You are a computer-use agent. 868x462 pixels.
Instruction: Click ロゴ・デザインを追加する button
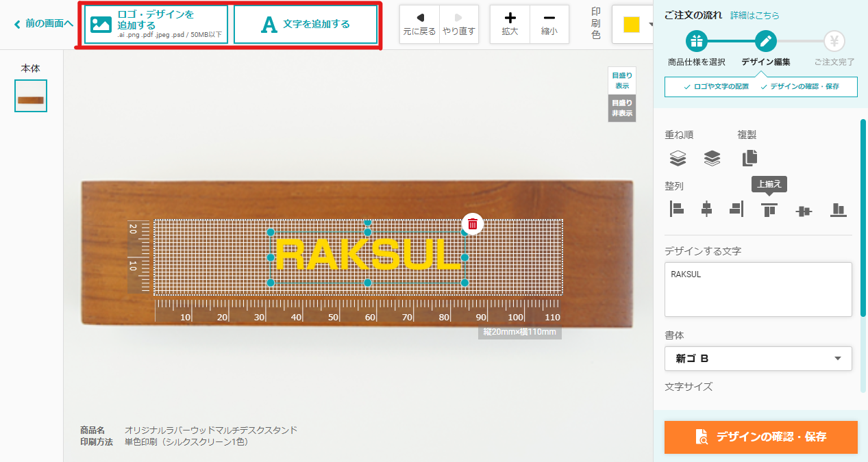156,25
